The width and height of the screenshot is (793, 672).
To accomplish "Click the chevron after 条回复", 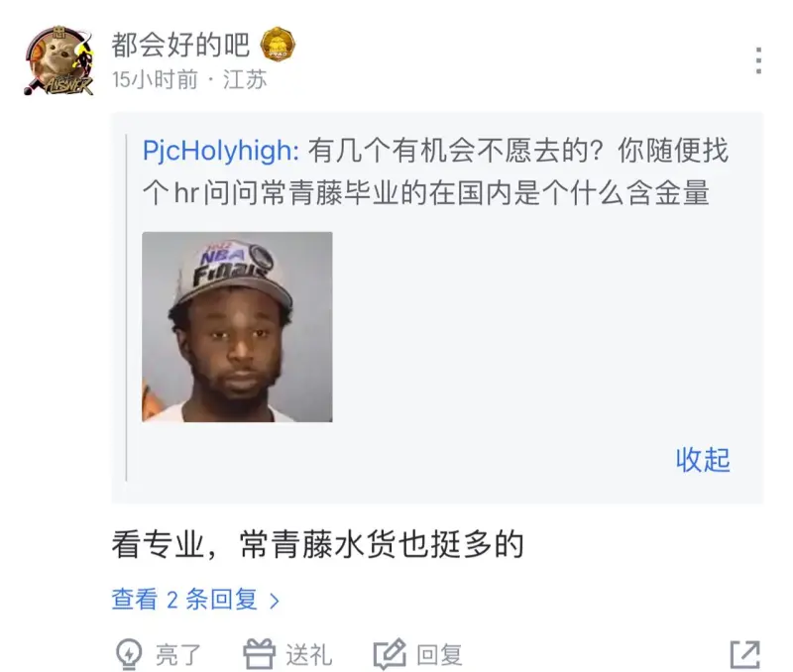I will point(275,601).
